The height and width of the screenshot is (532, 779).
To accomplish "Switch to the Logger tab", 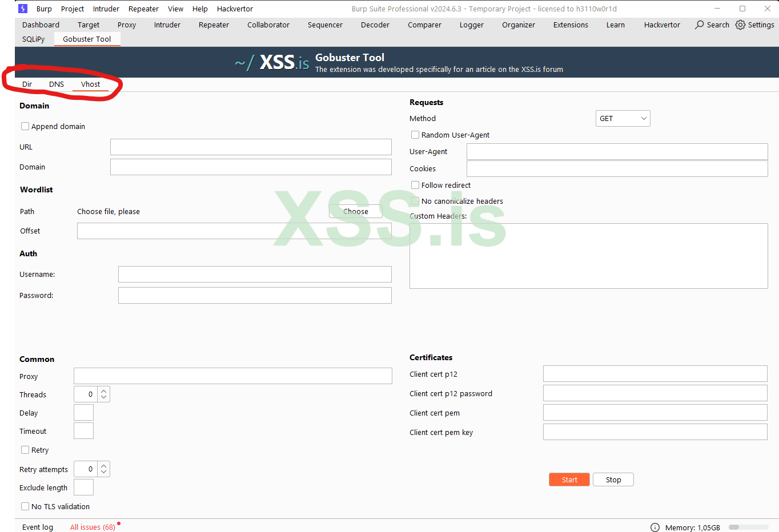I will (x=472, y=25).
